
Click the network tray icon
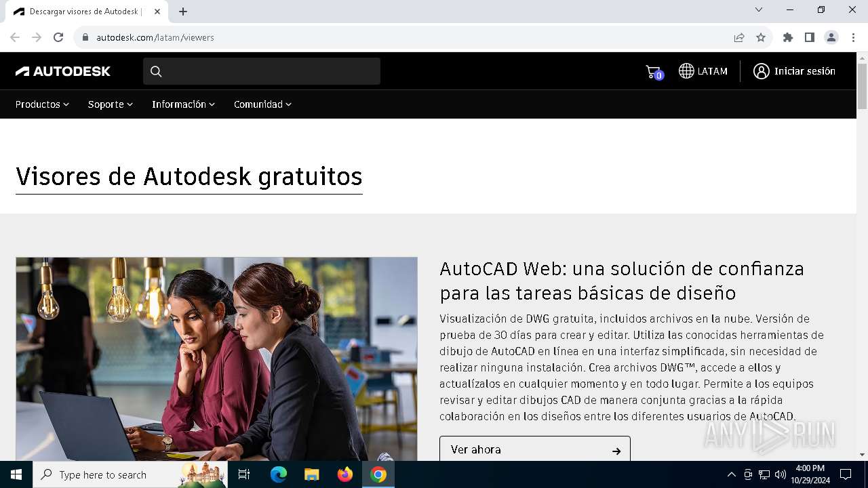click(x=764, y=474)
